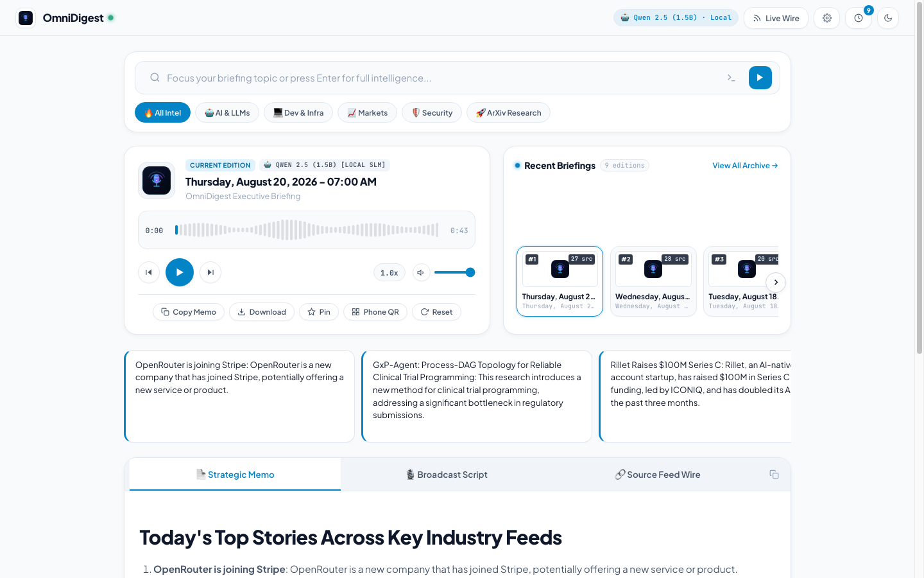This screenshot has width=924, height=578.
Task: Copy the memo to clipboard
Action: tap(189, 312)
